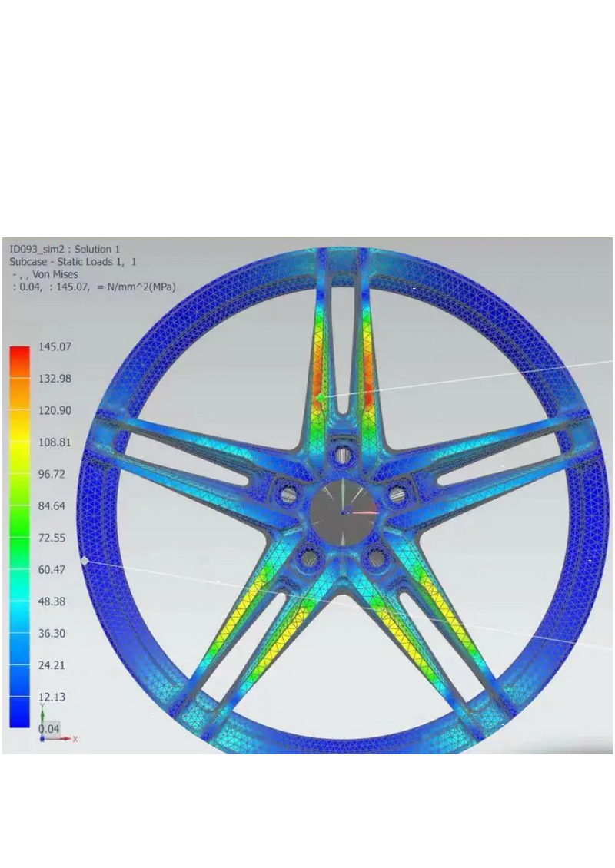Click the red X axis of the orientation triad
Screen dimensions: 615x868
65,739
